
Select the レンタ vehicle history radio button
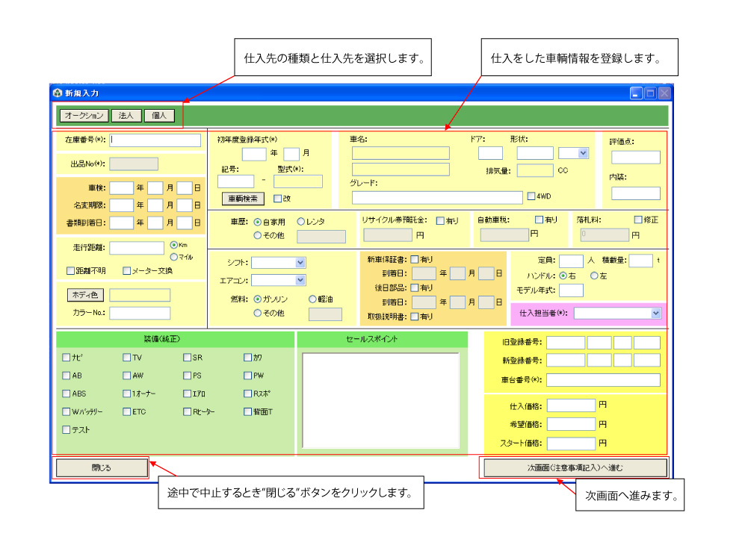[301, 222]
